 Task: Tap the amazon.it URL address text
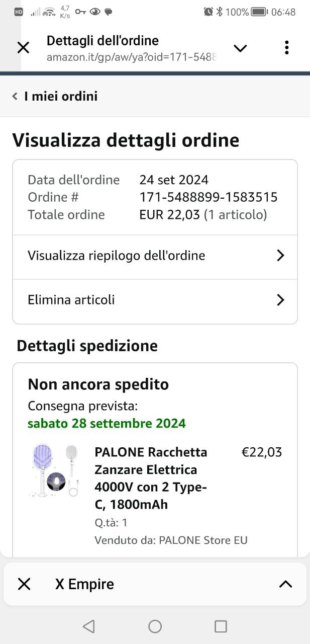click(x=132, y=57)
